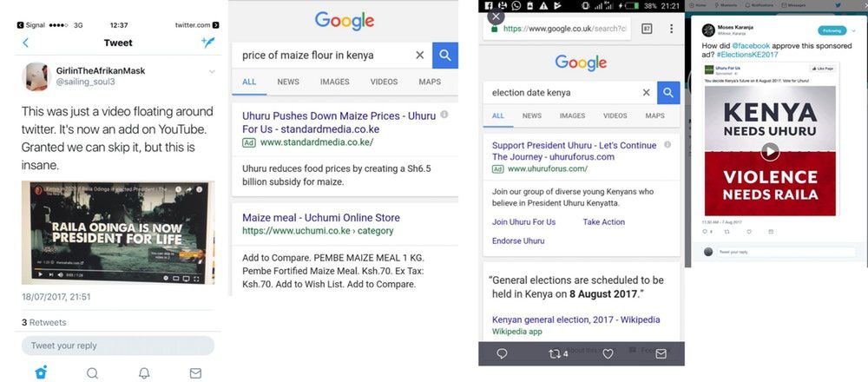Open the Twitter search magnifier tab
This screenshot has height=382, width=868.
pos(93,373)
